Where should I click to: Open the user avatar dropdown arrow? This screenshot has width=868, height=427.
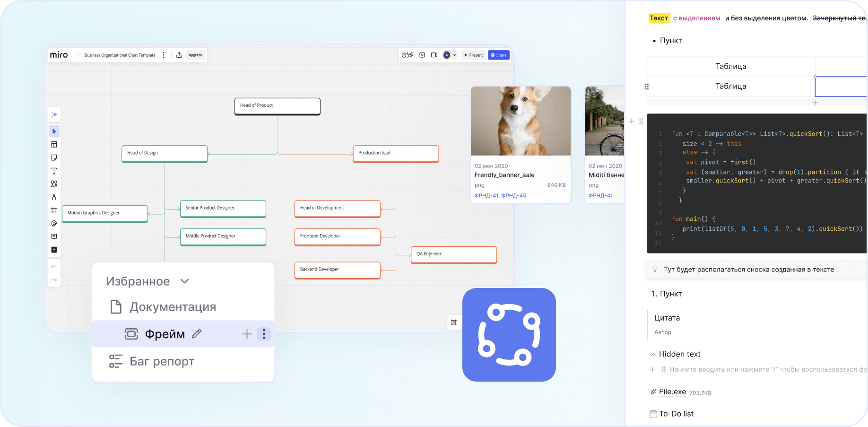tap(454, 55)
